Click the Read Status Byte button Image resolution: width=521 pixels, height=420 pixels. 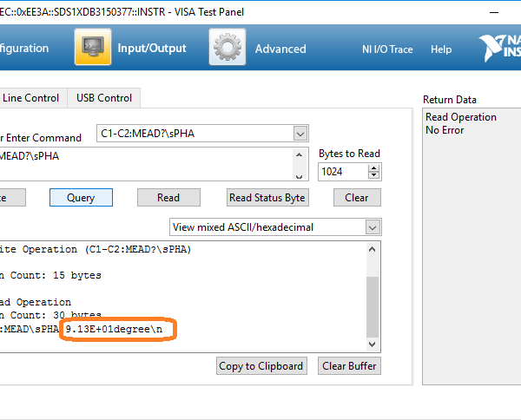pyautogui.click(x=267, y=198)
